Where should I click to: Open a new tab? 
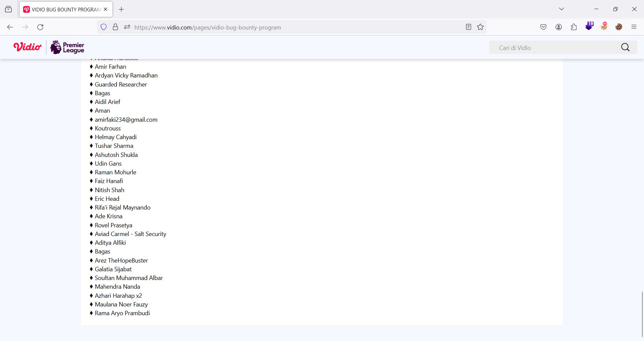121,9
